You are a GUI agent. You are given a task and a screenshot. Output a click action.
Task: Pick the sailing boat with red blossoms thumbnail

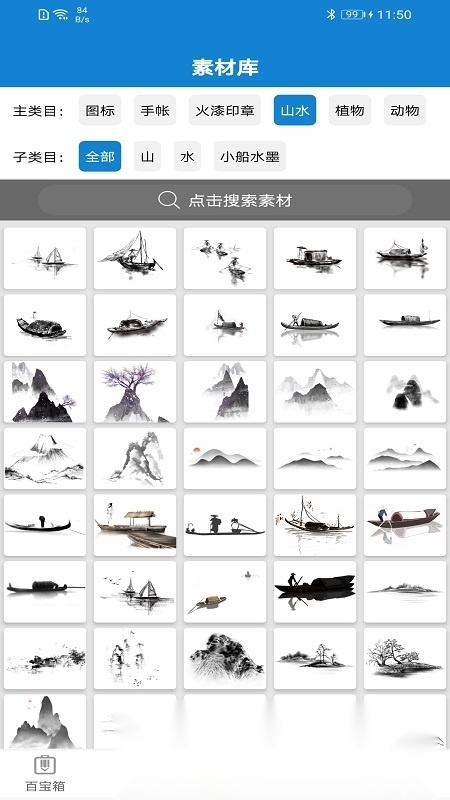coord(315,525)
